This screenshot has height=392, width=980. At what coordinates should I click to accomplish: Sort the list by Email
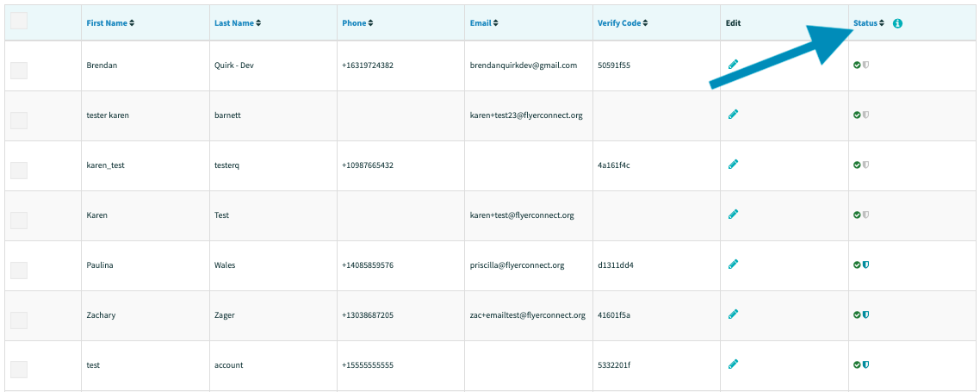coord(484,23)
